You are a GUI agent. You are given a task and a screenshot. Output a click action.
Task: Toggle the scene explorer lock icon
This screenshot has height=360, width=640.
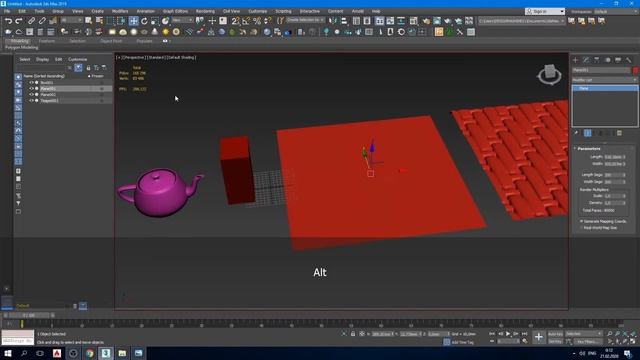88,68
